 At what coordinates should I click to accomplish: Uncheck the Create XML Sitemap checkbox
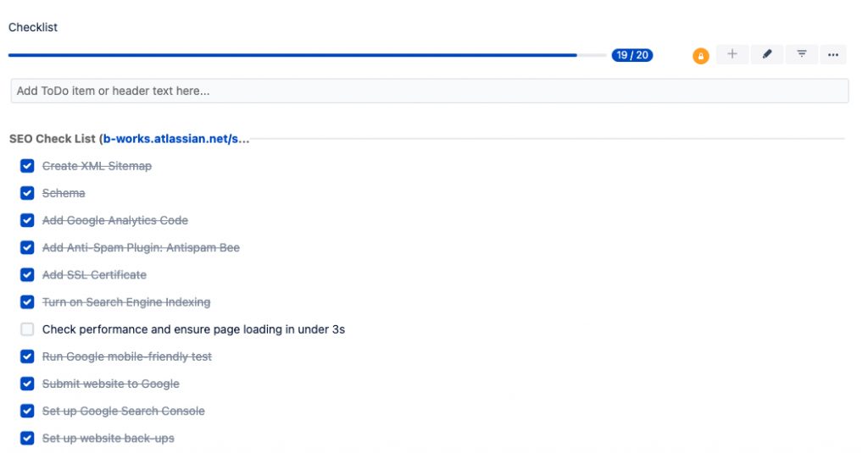point(27,166)
